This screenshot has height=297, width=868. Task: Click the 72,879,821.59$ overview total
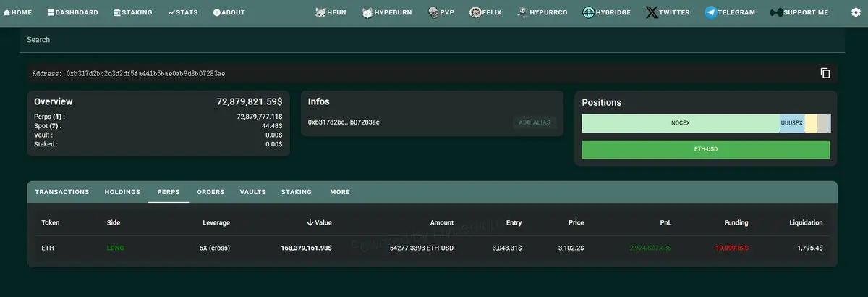pyautogui.click(x=250, y=101)
